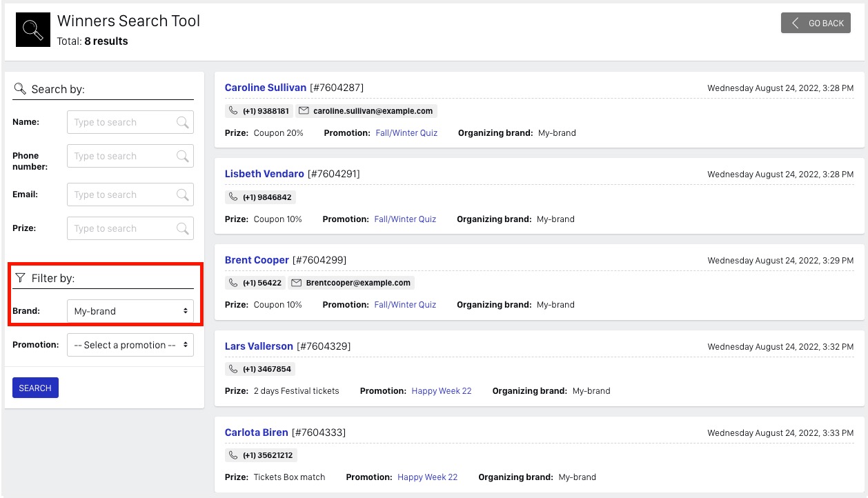The width and height of the screenshot is (868, 498).
Task: Open Happy Week 22 promotion for Lars Vallerson
Action: 442,391
